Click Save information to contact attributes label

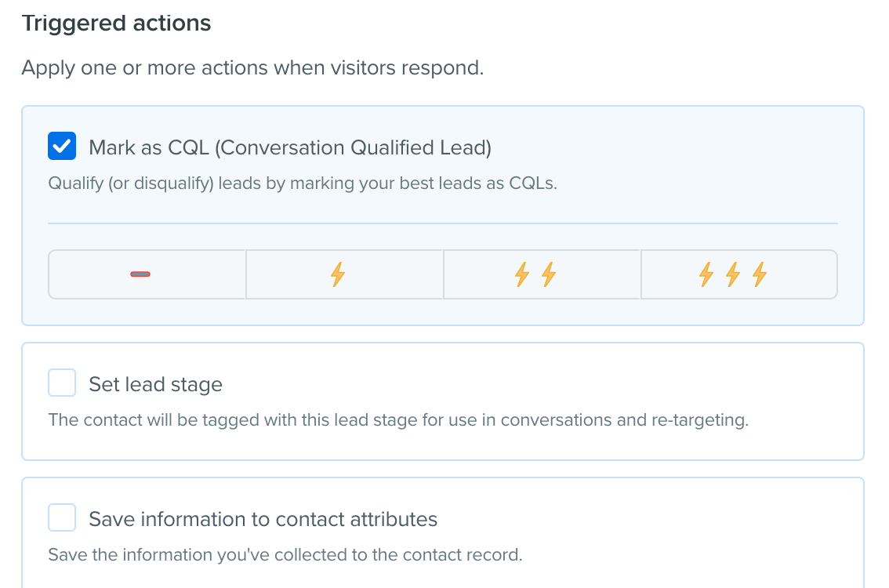click(263, 519)
